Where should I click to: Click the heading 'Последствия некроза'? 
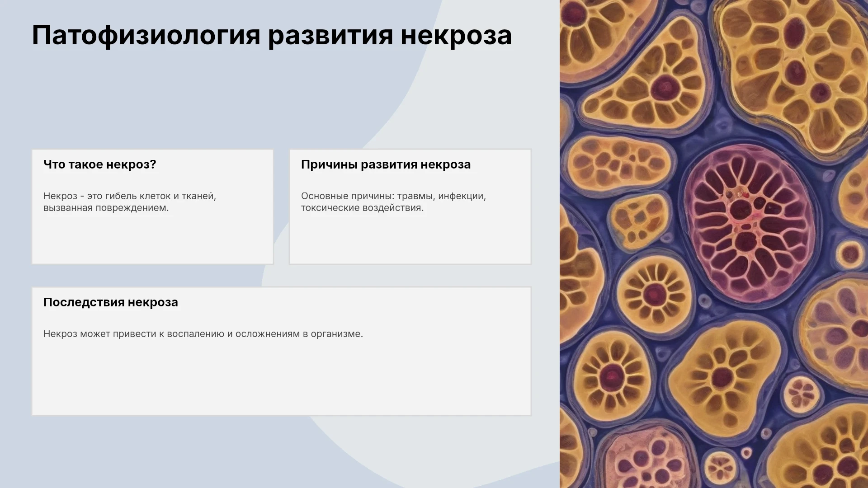[x=111, y=302]
